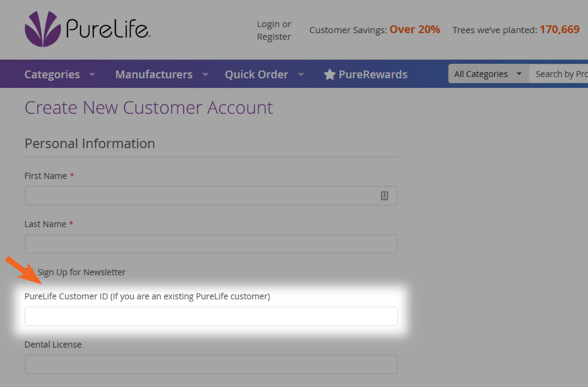
Task: Click the '170,669' trees planted count
Action: [560, 30]
